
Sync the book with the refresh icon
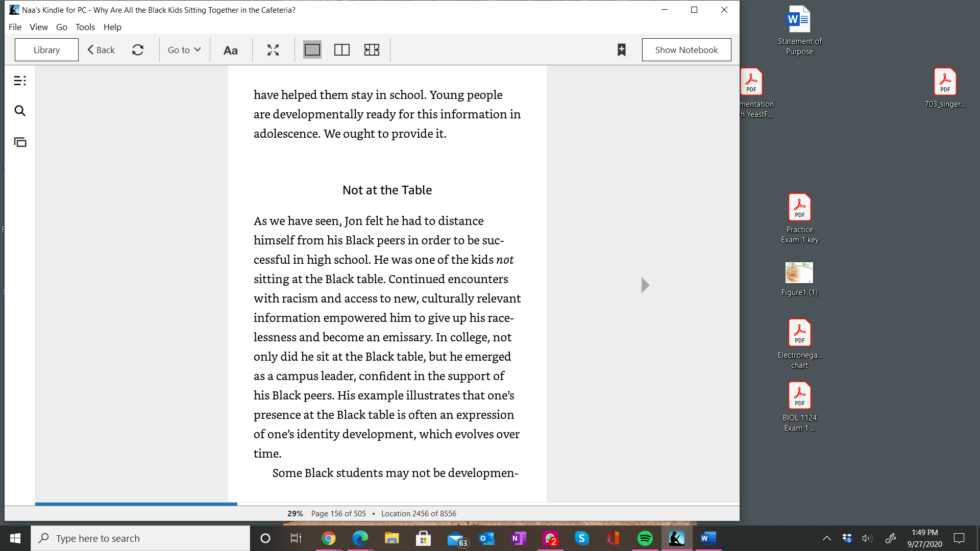coord(138,50)
